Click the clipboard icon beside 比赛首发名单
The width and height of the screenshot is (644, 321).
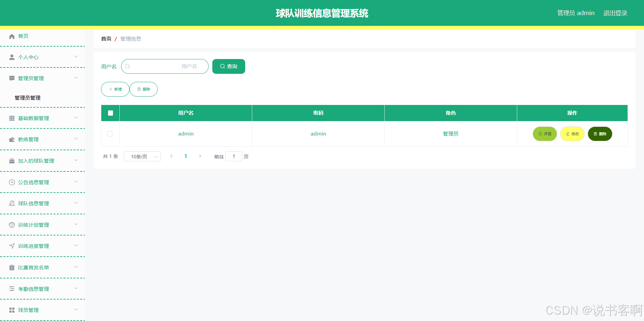coord(12,268)
